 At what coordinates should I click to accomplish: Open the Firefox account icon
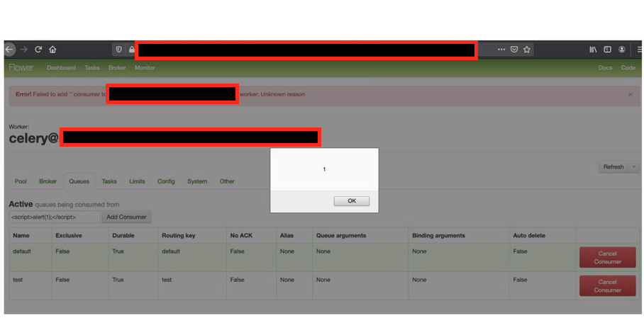(622, 50)
